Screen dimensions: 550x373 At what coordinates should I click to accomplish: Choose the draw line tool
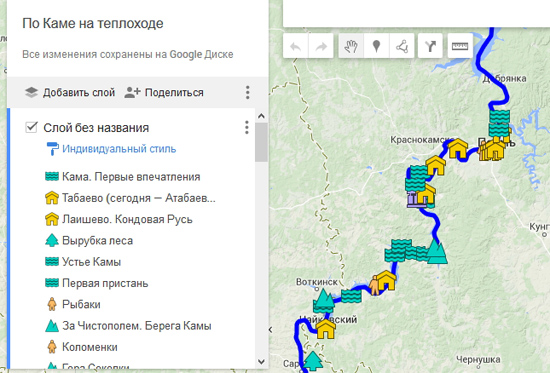click(x=402, y=46)
